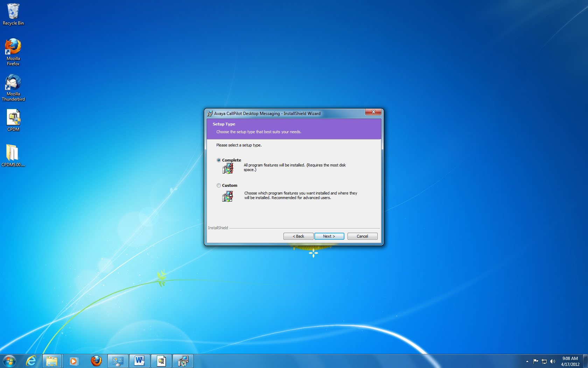Open the network status tray icon

[x=544, y=361]
